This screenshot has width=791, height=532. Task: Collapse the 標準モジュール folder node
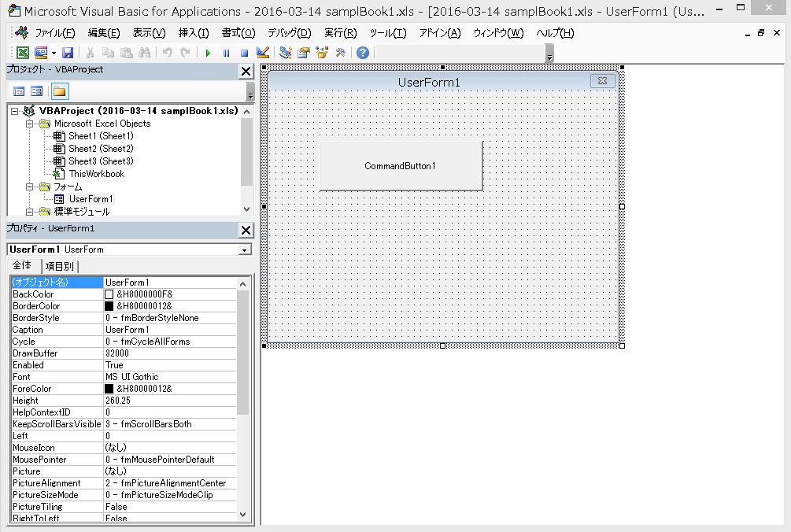click(x=29, y=212)
